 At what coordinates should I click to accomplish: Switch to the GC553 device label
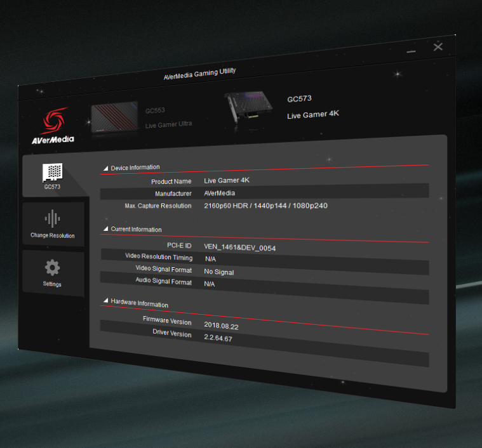click(x=155, y=110)
